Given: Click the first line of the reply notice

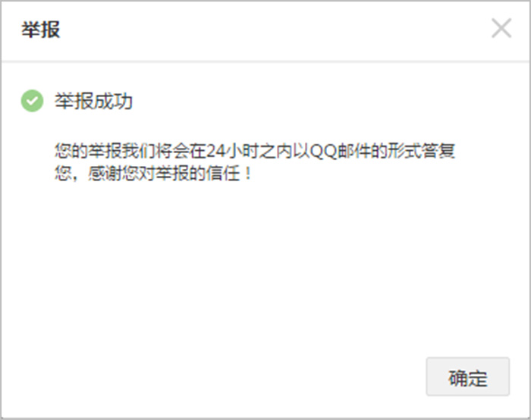Looking at the screenshot, I should tap(255, 151).
